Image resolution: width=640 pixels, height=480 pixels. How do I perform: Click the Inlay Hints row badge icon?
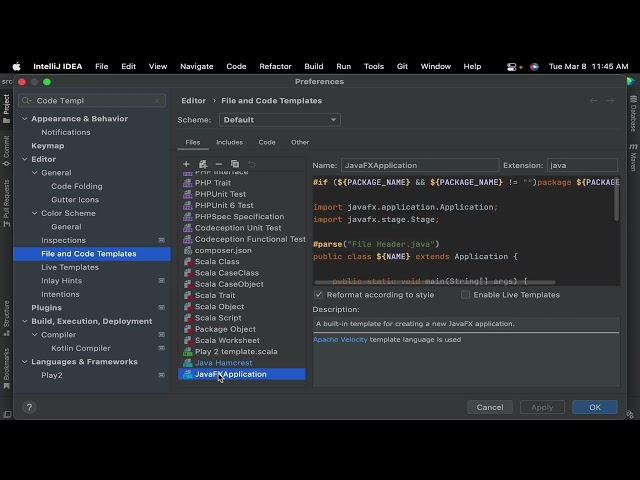click(x=162, y=280)
